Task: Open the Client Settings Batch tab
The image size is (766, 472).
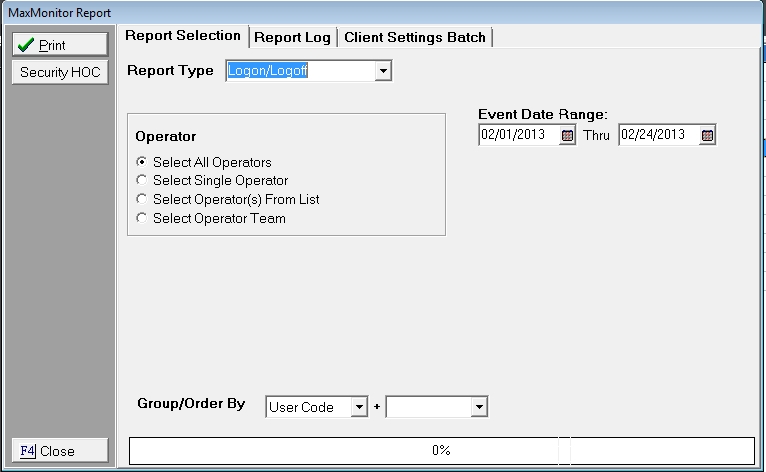Action: point(414,37)
